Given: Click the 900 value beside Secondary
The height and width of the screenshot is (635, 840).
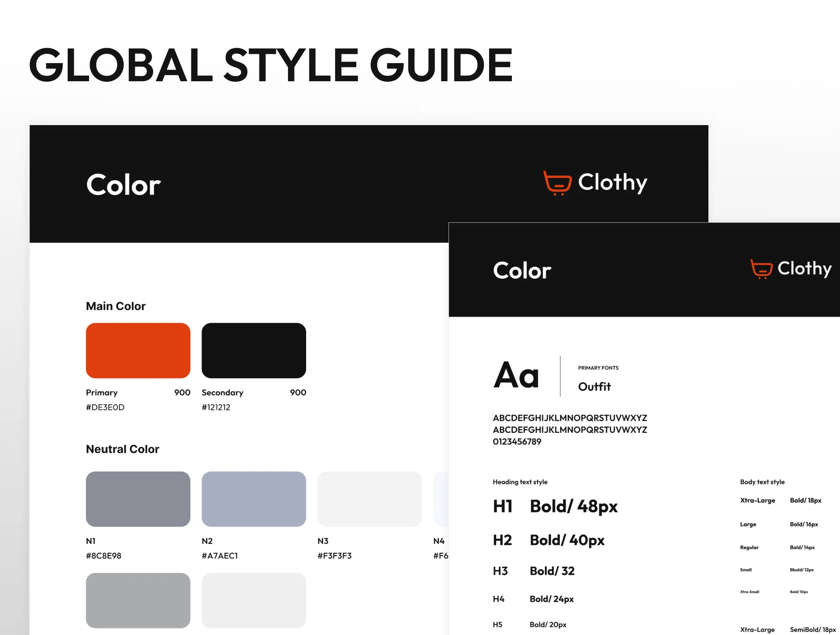Looking at the screenshot, I should pyautogui.click(x=298, y=393).
